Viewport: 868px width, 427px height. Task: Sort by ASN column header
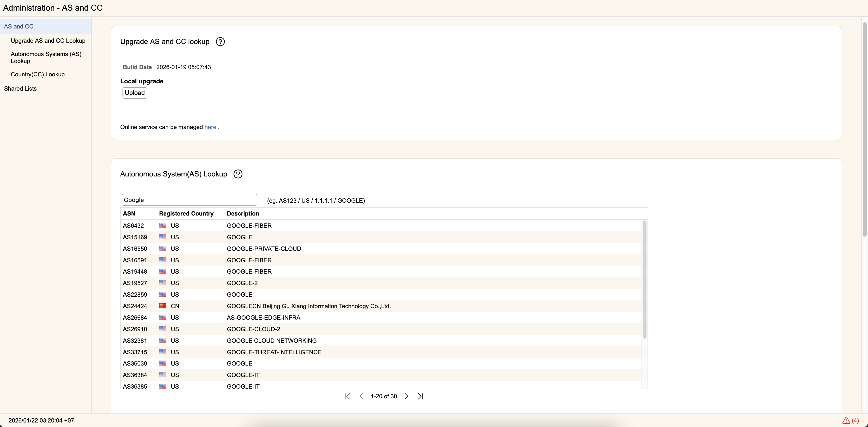129,213
